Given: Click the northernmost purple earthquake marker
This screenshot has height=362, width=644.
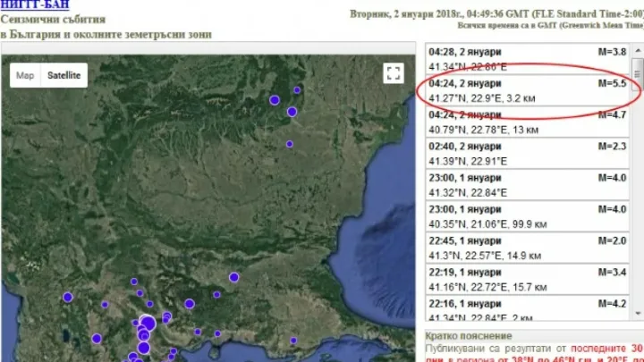Looking at the screenshot, I should pyautogui.click(x=275, y=100).
